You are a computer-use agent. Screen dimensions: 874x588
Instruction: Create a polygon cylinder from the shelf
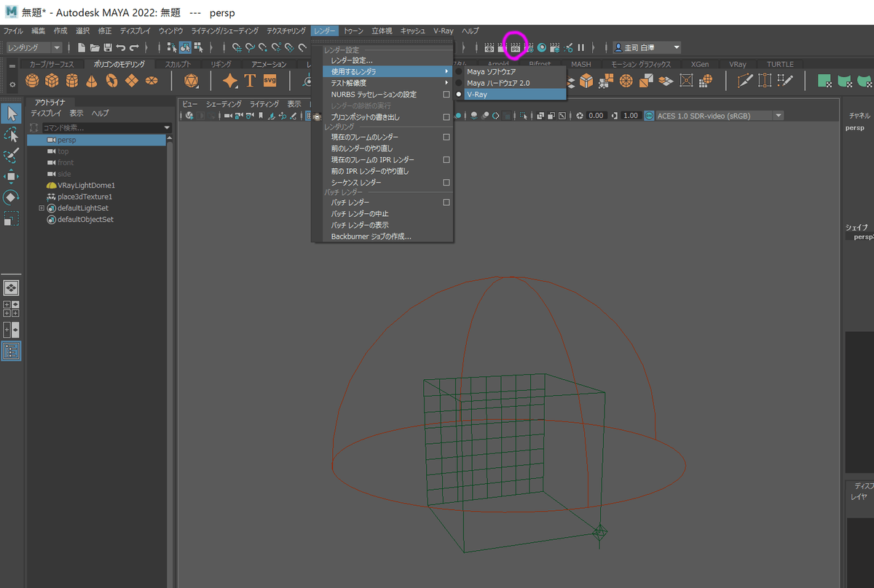click(71, 80)
